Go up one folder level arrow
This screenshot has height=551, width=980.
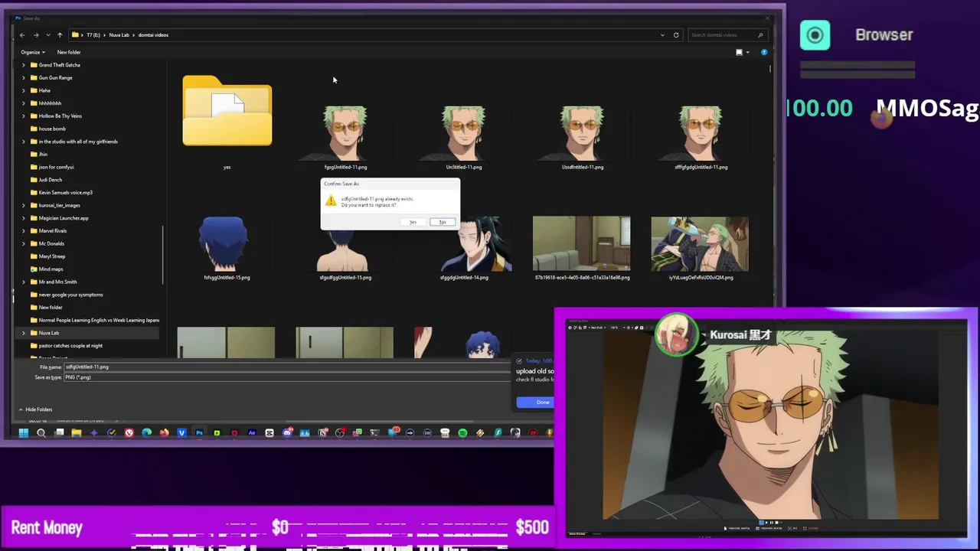click(60, 34)
